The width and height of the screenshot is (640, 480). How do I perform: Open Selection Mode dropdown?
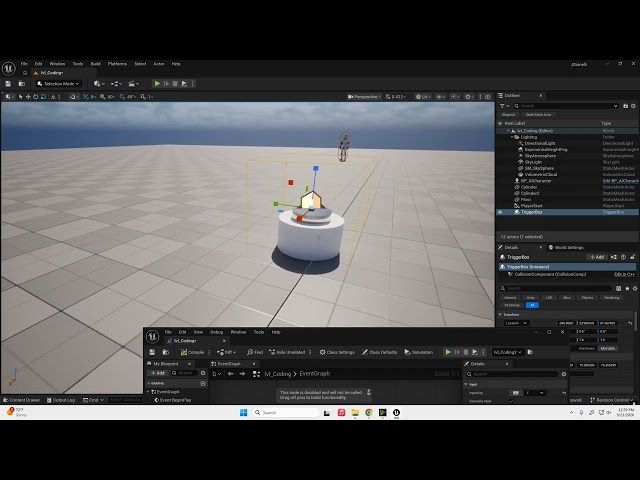point(58,84)
